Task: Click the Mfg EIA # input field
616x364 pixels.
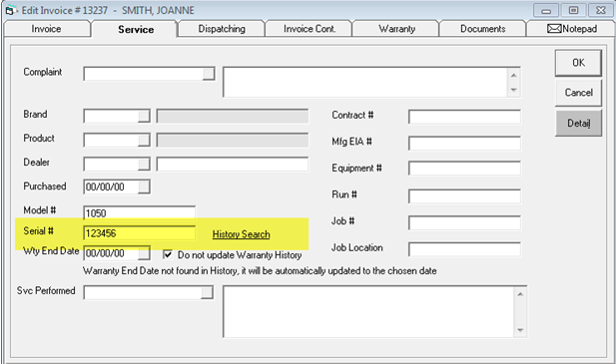Action: click(x=465, y=144)
